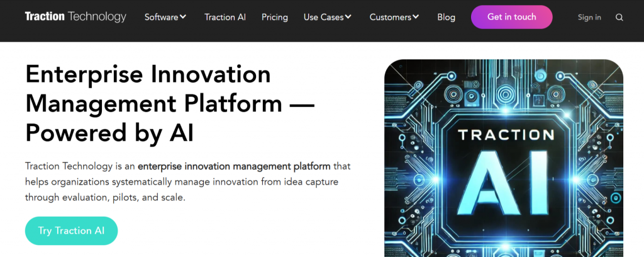Click the bold 'enterprise innovation management platform' text
Image resolution: width=644 pixels, height=257 pixels.
click(234, 166)
